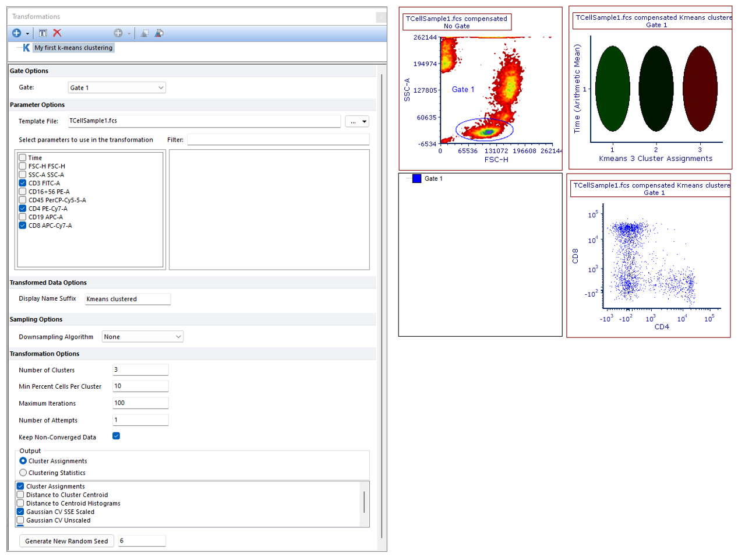Click the Number of Clusters field
The image size is (738, 560).
coord(140,369)
